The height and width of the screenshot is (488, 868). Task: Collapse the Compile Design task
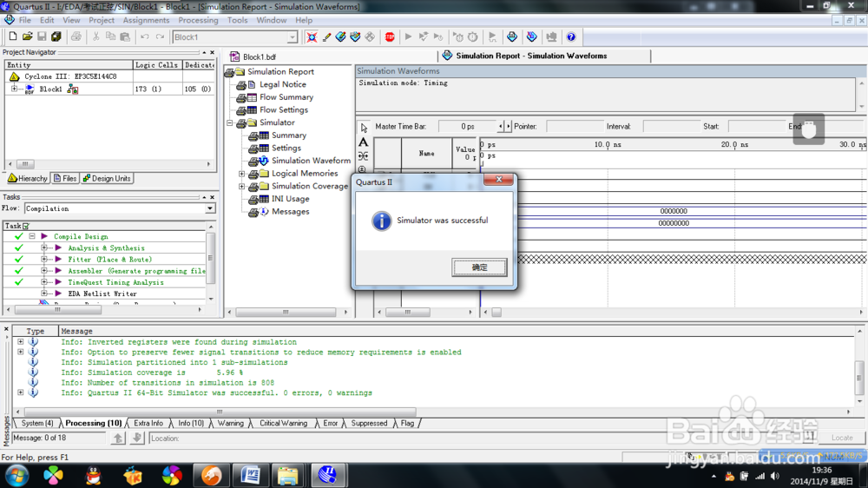click(32, 236)
